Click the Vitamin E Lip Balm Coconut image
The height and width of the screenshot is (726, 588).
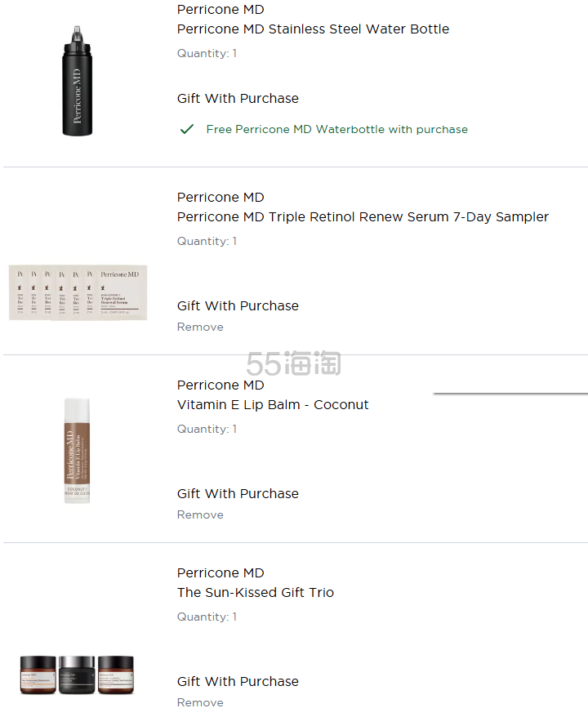click(78, 450)
